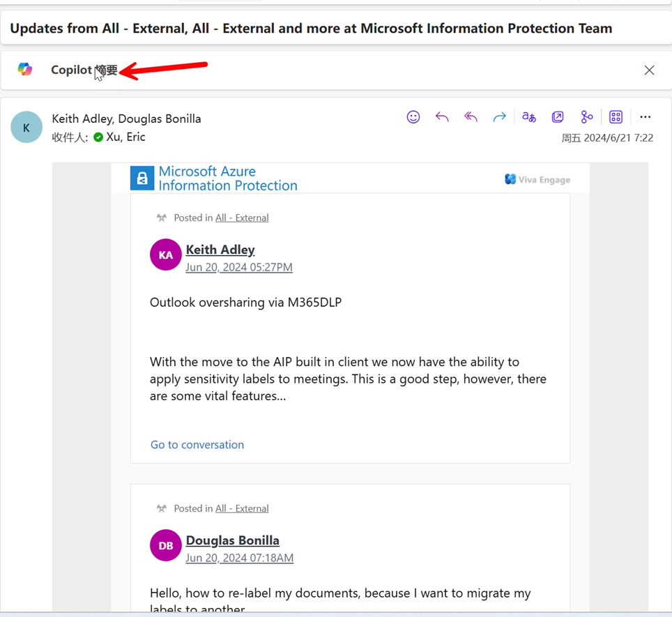Open Douglas Bonilla profile link
Viewport: 672px width, 617px height.
(232, 541)
